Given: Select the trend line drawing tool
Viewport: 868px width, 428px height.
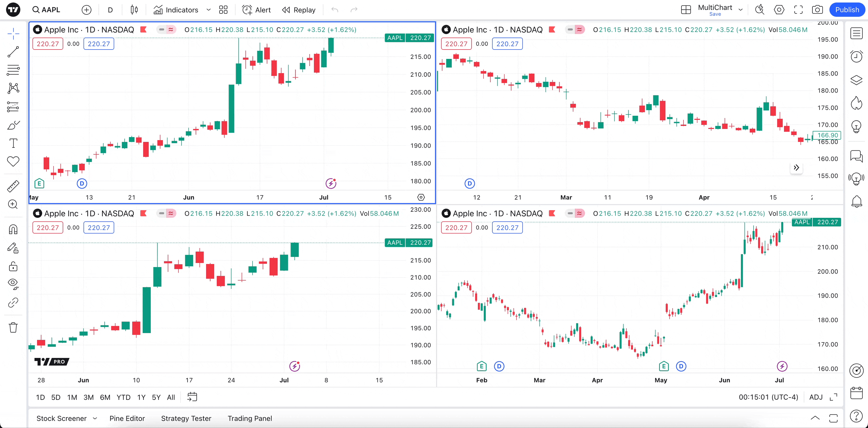Looking at the screenshot, I should (13, 52).
